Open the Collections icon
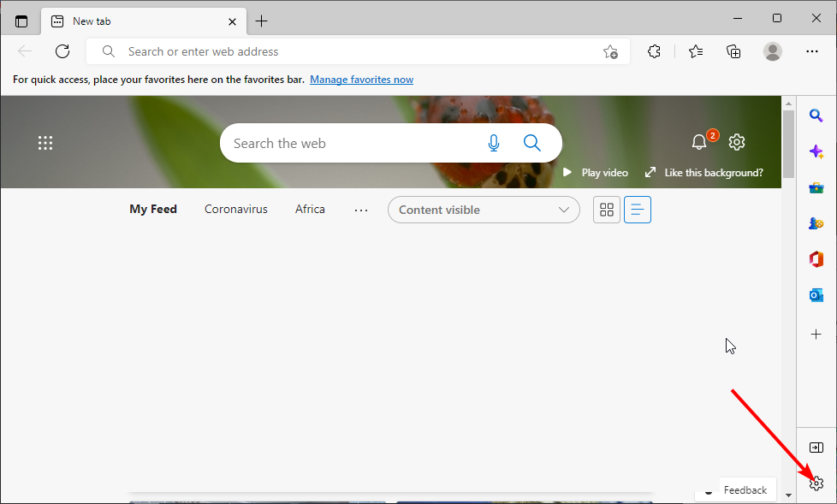 click(734, 51)
